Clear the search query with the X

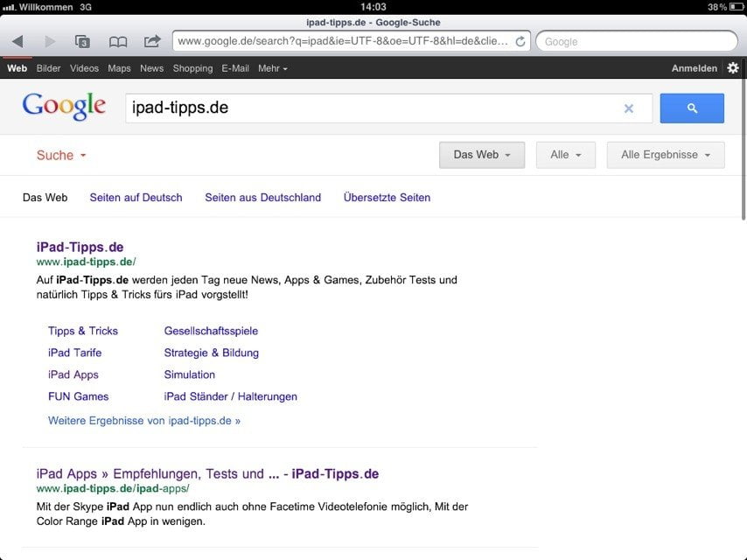click(x=629, y=108)
